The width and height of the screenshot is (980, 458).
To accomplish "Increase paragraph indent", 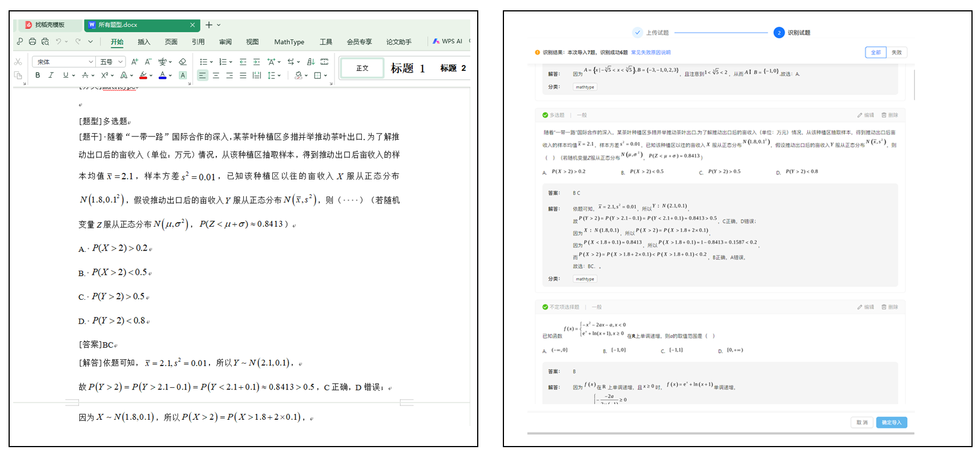I will click(x=256, y=62).
